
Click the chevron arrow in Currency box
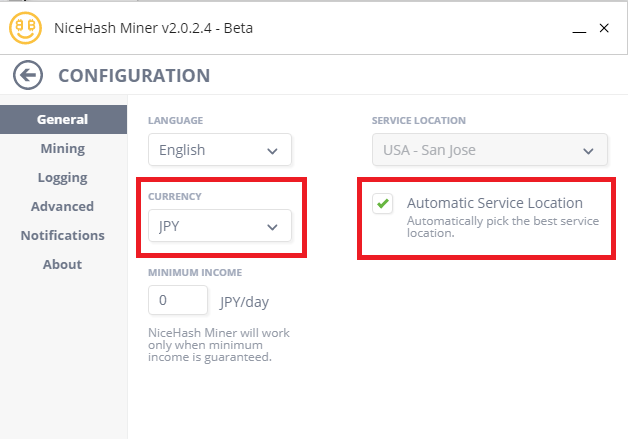click(272, 227)
